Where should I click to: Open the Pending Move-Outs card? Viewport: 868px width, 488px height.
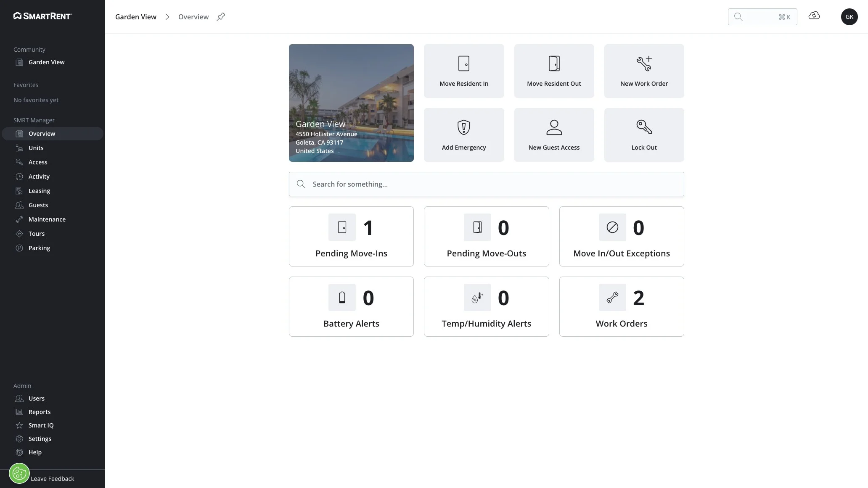click(486, 236)
